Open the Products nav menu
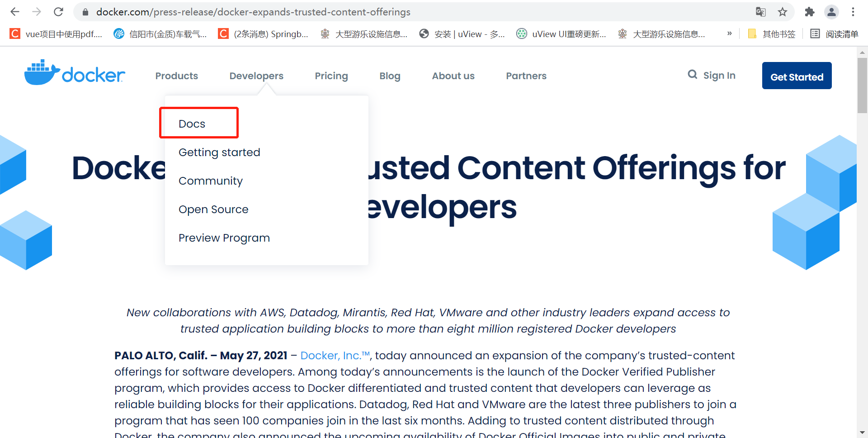Image resolution: width=868 pixels, height=438 pixels. pos(177,76)
